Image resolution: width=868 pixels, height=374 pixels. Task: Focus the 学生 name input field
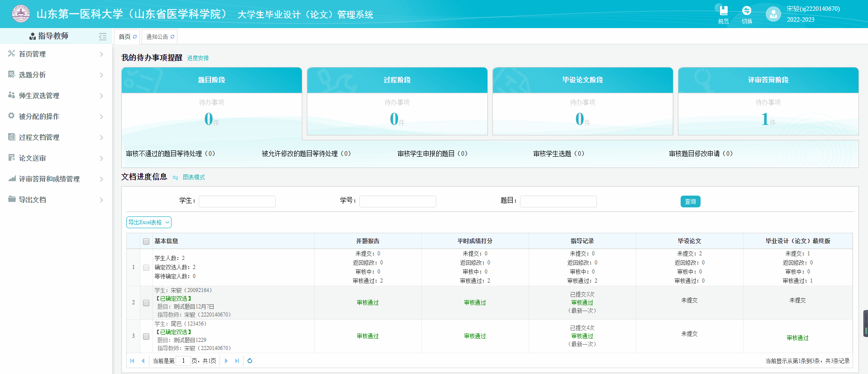click(237, 201)
